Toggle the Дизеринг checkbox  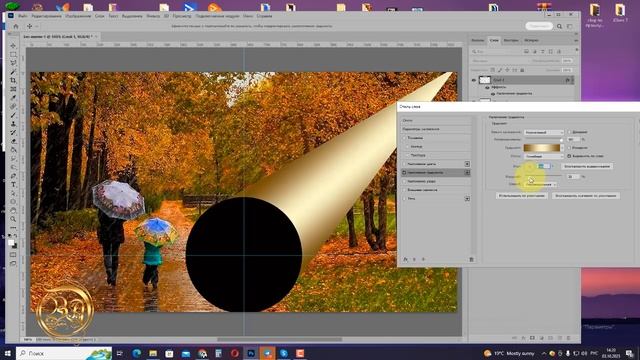569,132
